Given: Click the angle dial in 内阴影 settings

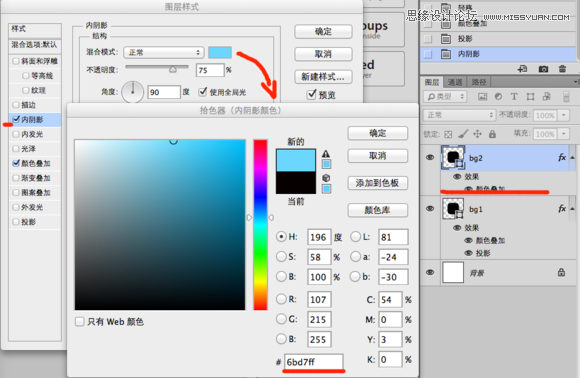Looking at the screenshot, I should 132,92.
